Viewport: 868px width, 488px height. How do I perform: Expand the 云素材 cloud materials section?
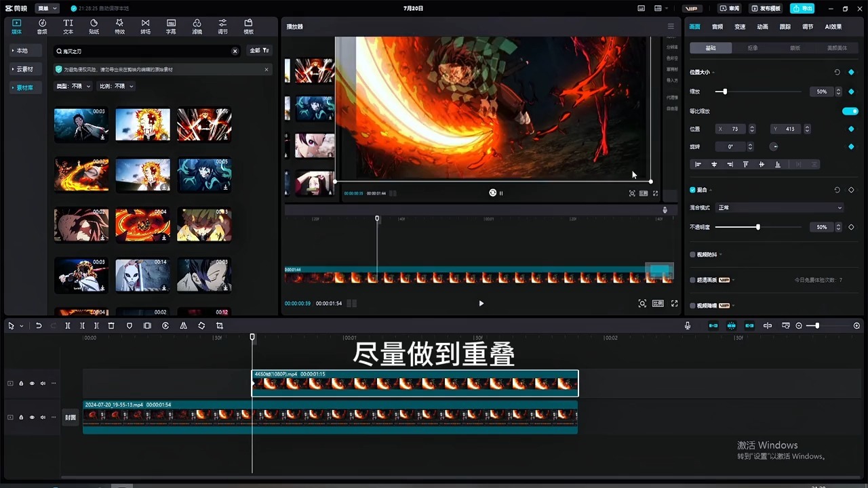tap(26, 69)
